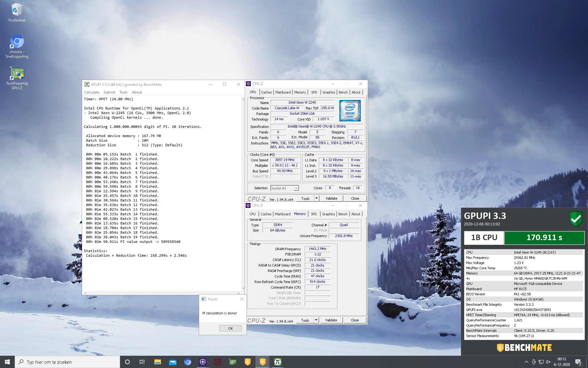Open the Submit menu in GPUPI

coord(109,92)
